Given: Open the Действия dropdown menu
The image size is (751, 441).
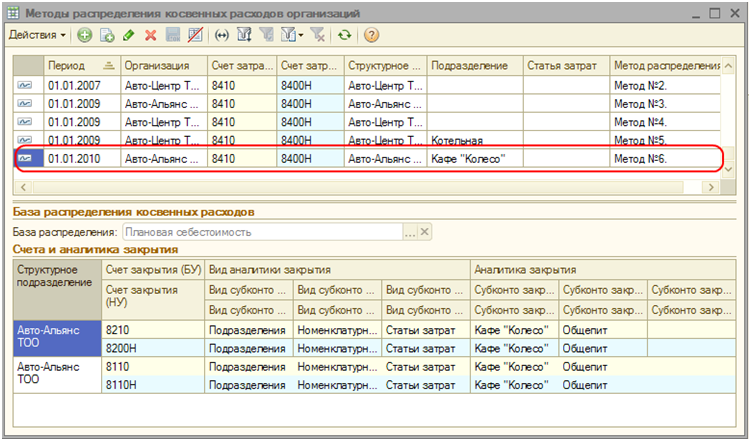Looking at the screenshot, I should [x=37, y=35].
